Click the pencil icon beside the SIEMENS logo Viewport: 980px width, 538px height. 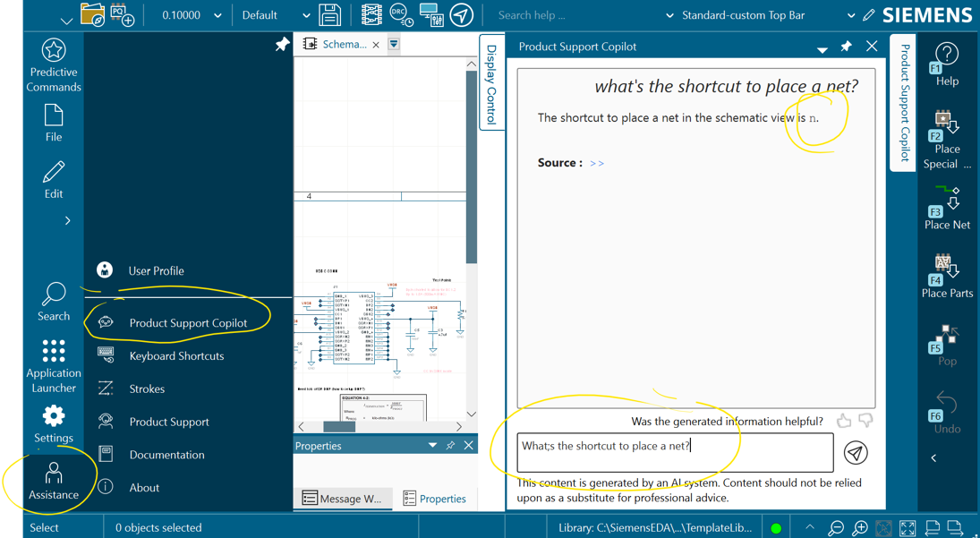coord(868,14)
